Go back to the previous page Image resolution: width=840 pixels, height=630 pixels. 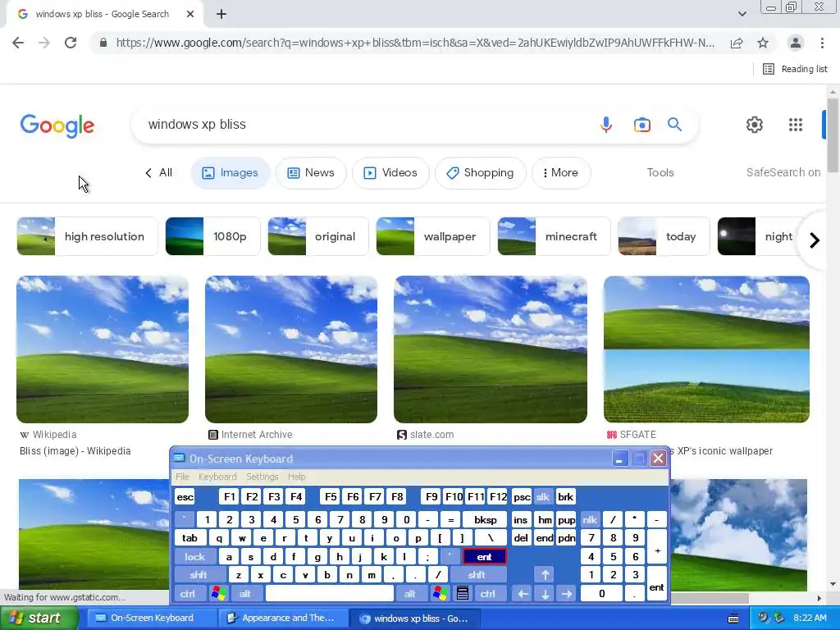click(x=18, y=43)
